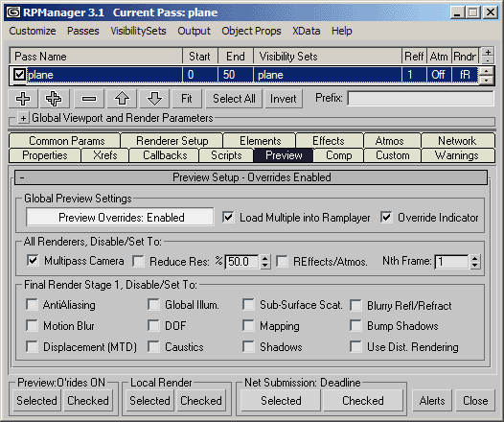The width and height of the screenshot is (504, 422).
Task: Open the XData menu
Action: (x=306, y=31)
